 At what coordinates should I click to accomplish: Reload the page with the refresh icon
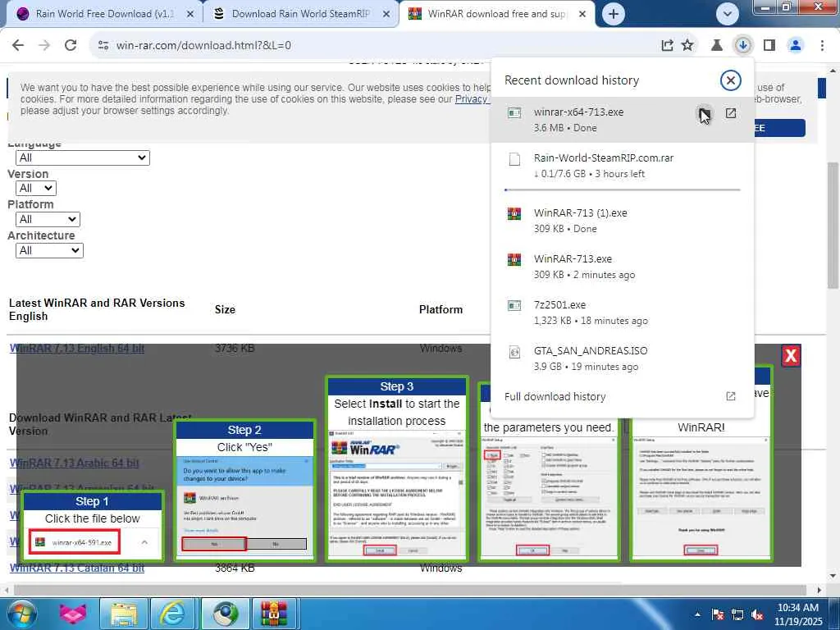pos(71,45)
